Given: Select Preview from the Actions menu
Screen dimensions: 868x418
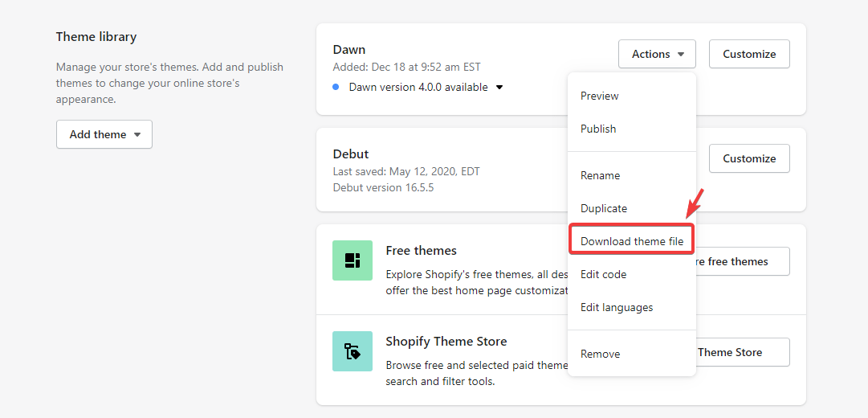Looking at the screenshot, I should point(600,96).
